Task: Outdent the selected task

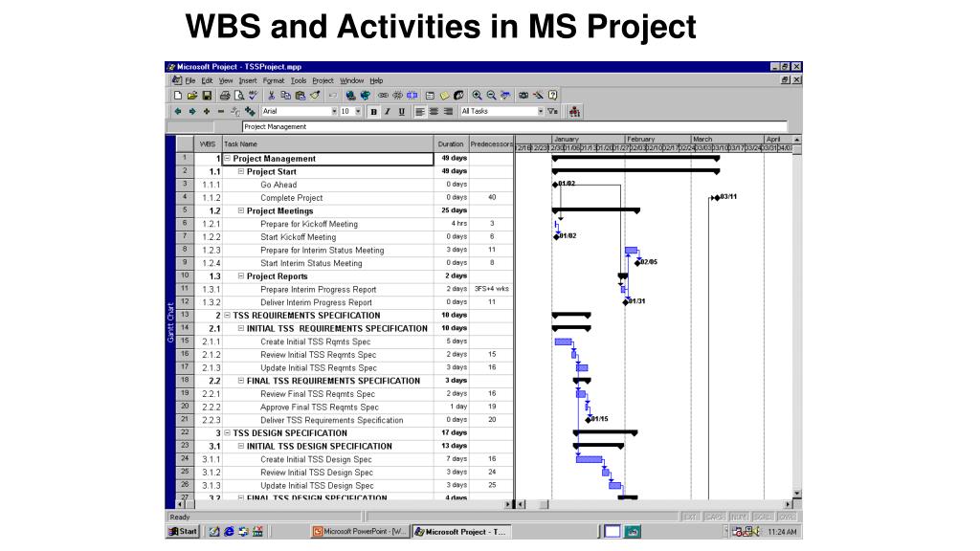Action: (178, 111)
